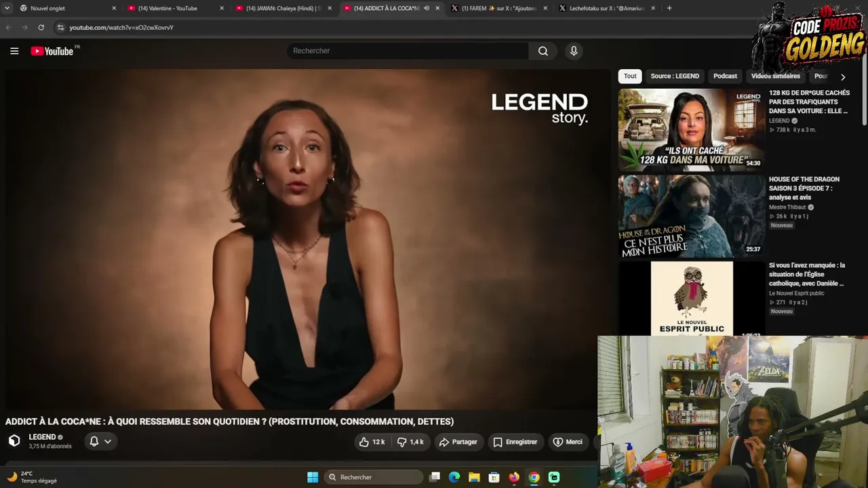Select the Vidéos similaires filter chip
Viewport: 868px width, 488px height.
(776, 76)
